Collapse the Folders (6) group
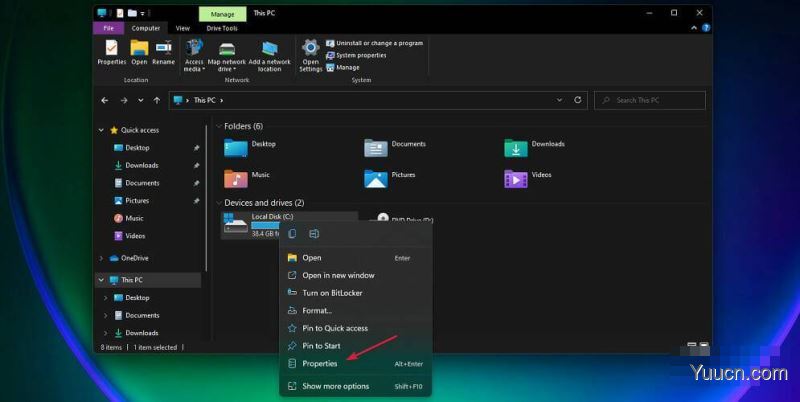Screen dimensions: 800x402 tap(219, 127)
